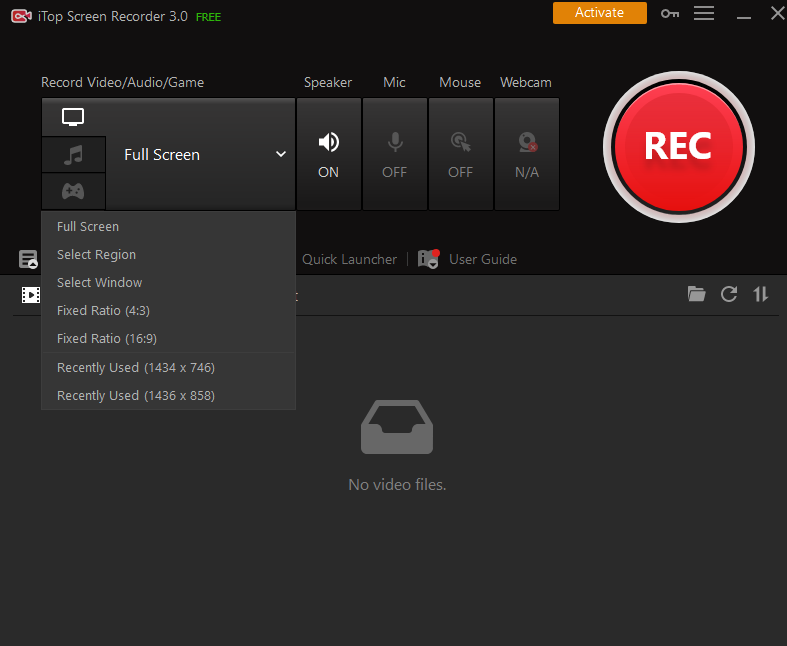Click the orange Activate button
The height and width of the screenshot is (646, 787).
click(599, 13)
